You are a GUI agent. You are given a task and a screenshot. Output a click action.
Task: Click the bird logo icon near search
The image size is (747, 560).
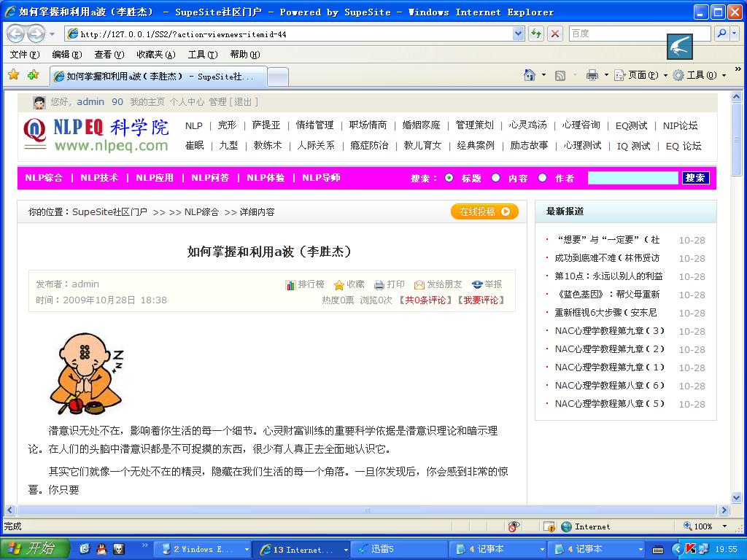click(x=679, y=46)
